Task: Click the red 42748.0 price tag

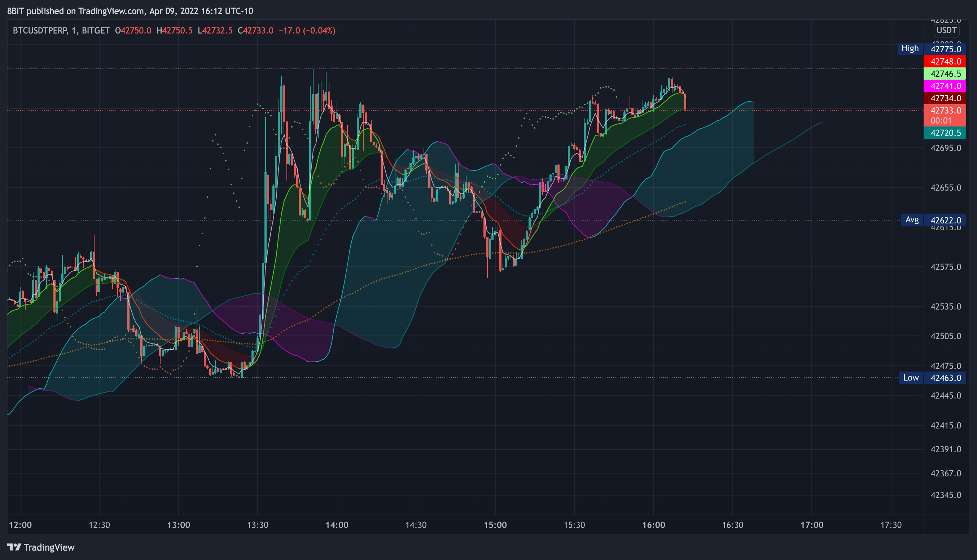Action: point(946,62)
